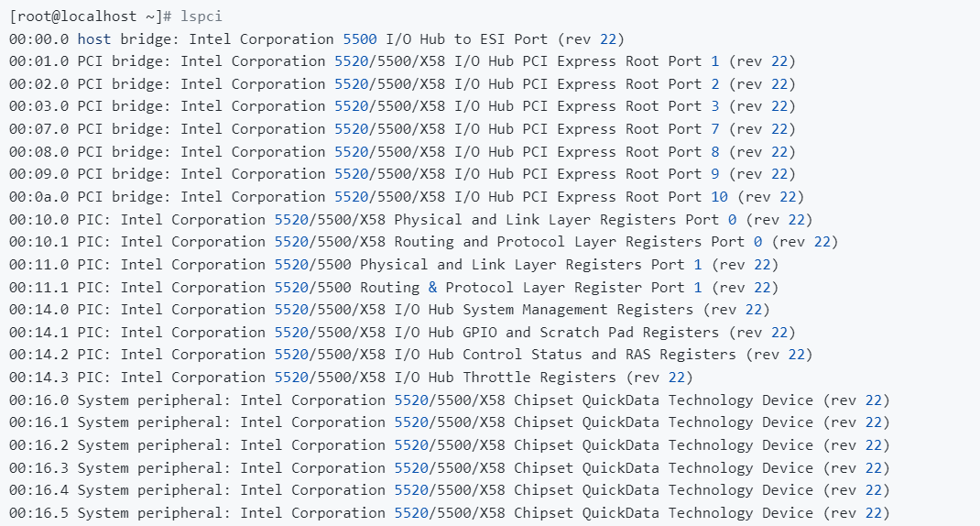
Task: Click device address 00:01.0
Action: click(38, 61)
